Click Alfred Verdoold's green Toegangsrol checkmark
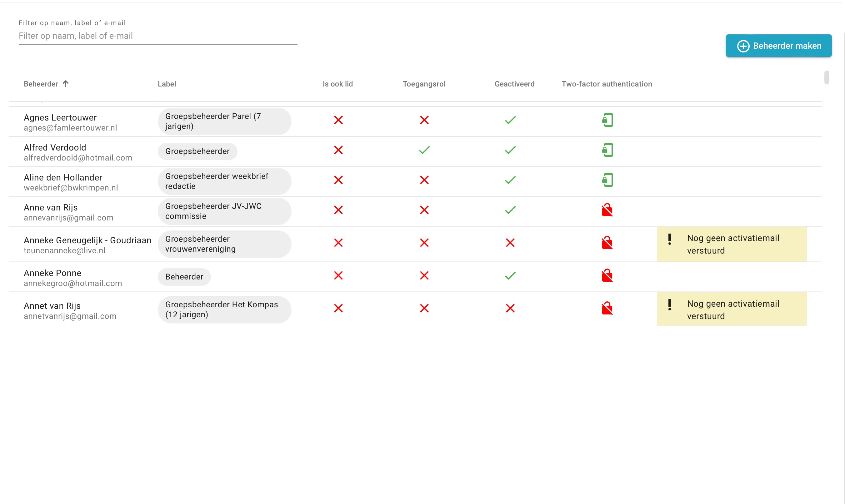 424,150
